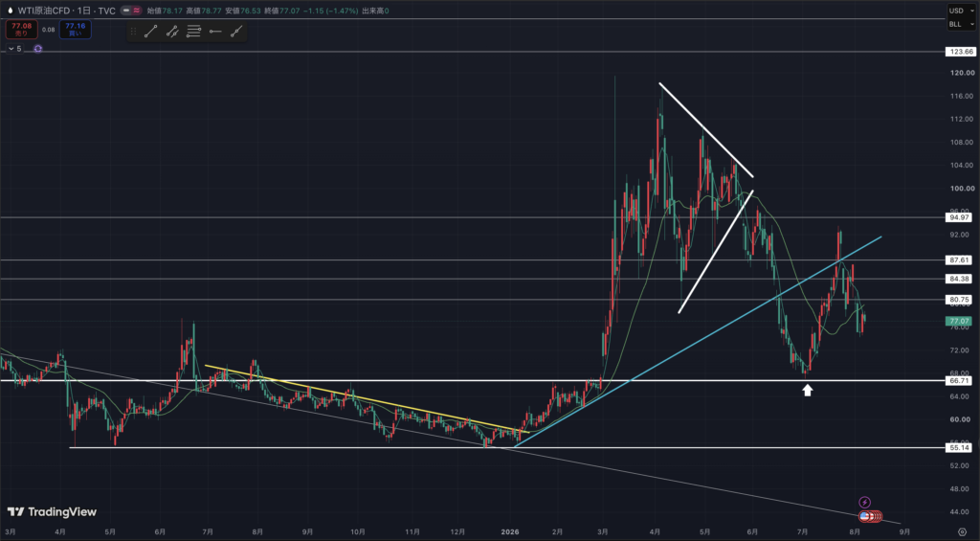Select the Fibonacci retracement levels tool
The width and height of the screenshot is (980, 541).
(193, 32)
